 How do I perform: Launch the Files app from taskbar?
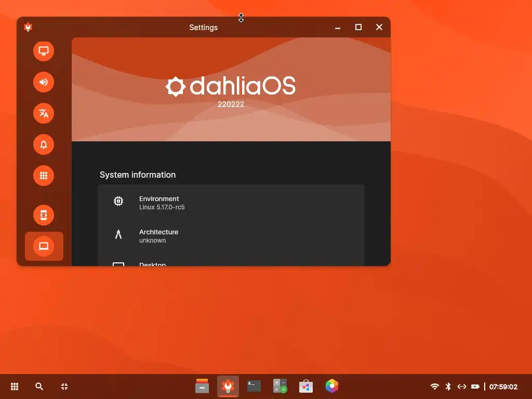pyautogui.click(x=202, y=386)
